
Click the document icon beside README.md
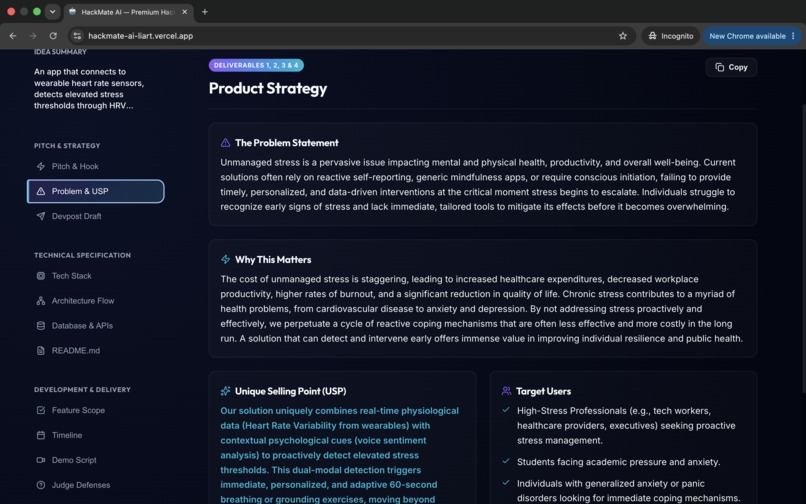point(41,351)
